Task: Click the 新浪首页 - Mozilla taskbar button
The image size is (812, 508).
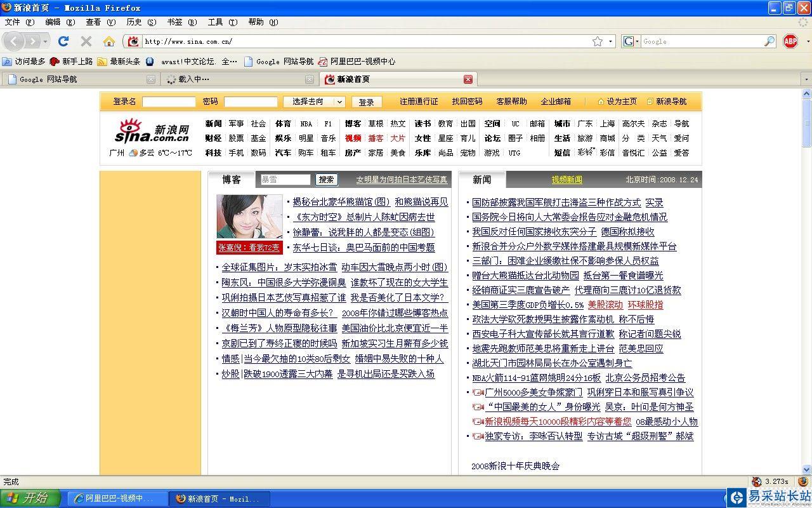Action: click(x=219, y=498)
